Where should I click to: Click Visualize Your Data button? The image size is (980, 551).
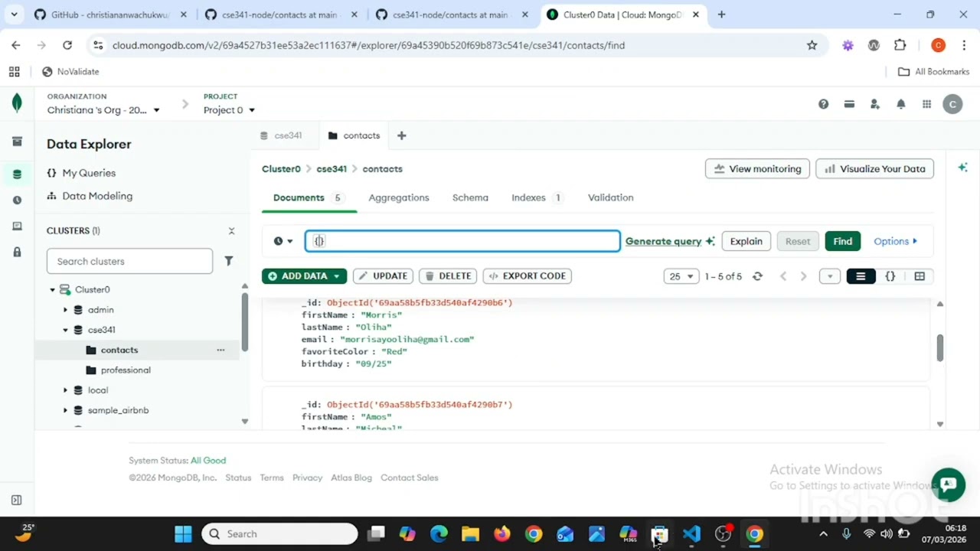pos(874,169)
